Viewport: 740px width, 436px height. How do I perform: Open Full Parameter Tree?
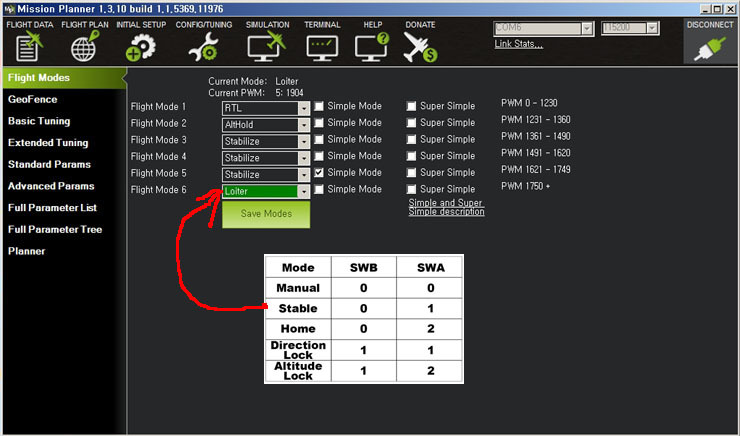click(x=55, y=230)
